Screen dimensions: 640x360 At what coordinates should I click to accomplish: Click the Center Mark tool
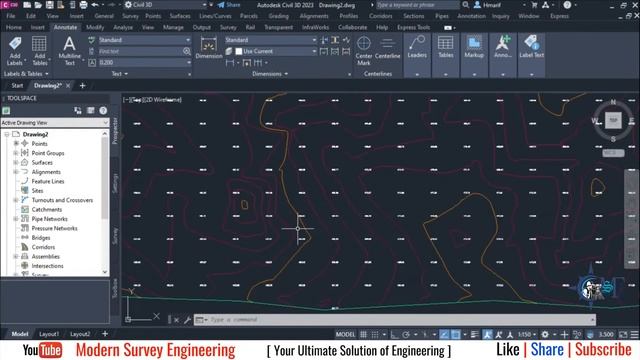[x=364, y=51]
